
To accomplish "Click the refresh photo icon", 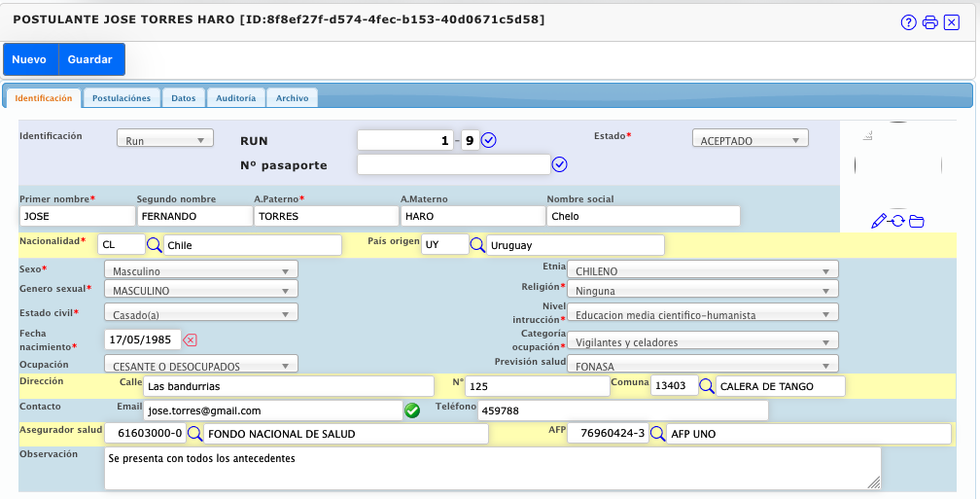I will (x=897, y=221).
